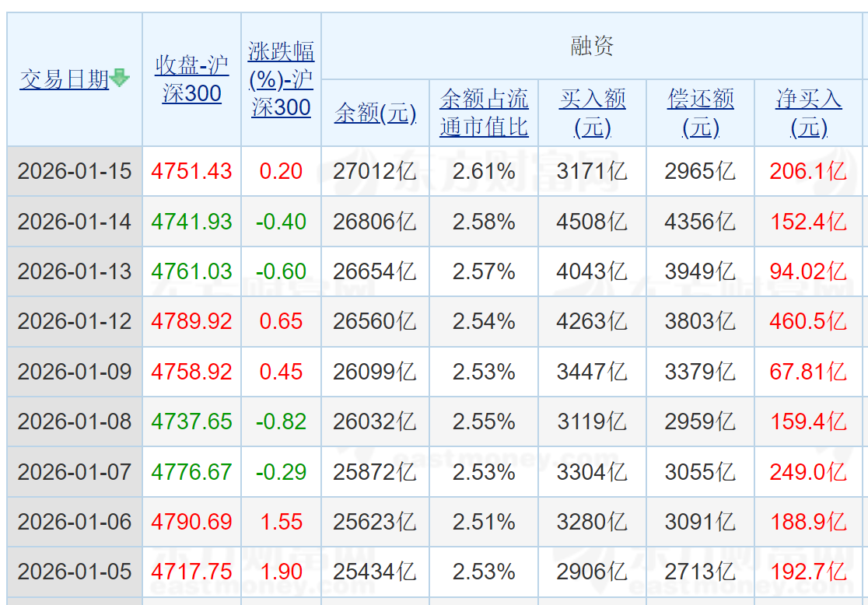Viewport: 868px width, 605px height.
Task: Select balance cell 26560亿
Action: point(375,321)
